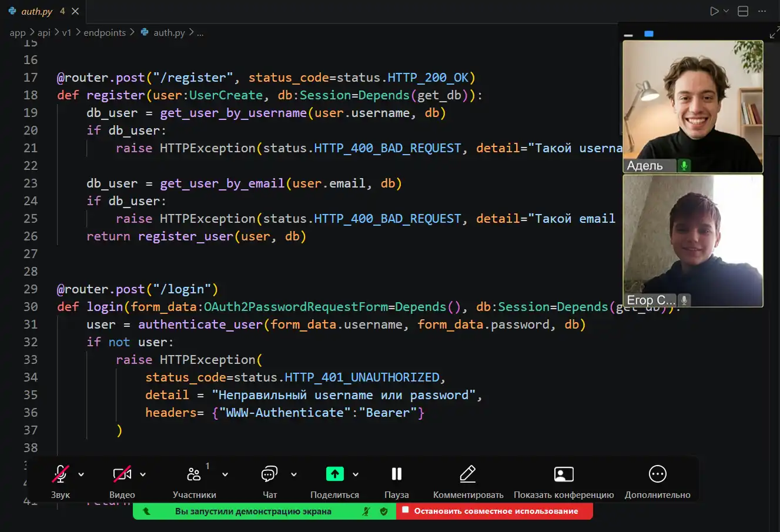Screen dimensions: 780x532
Task: Select the blue thumbnail view icon
Action: tap(649, 34)
